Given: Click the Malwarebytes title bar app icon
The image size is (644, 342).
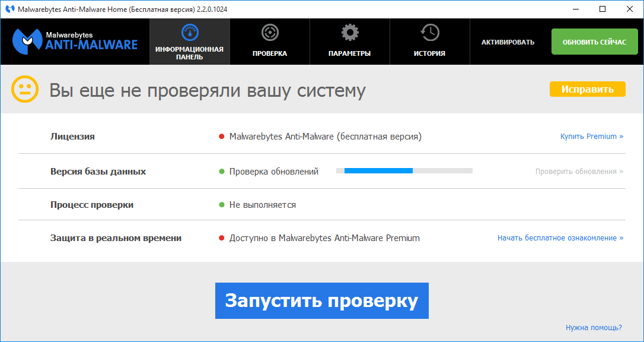Looking at the screenshot, I should tap(10, 9).
